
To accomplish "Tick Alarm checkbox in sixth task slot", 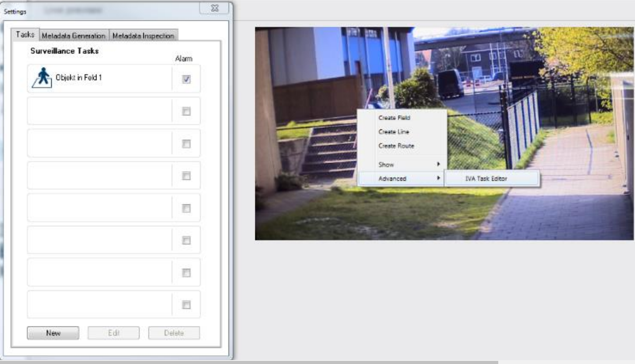I will coord(186,240).
